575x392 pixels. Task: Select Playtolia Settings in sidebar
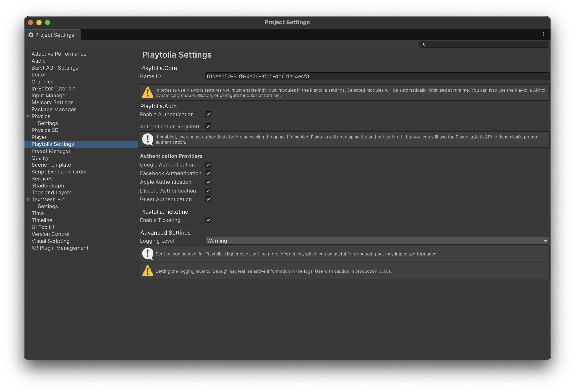pos(81,144)
